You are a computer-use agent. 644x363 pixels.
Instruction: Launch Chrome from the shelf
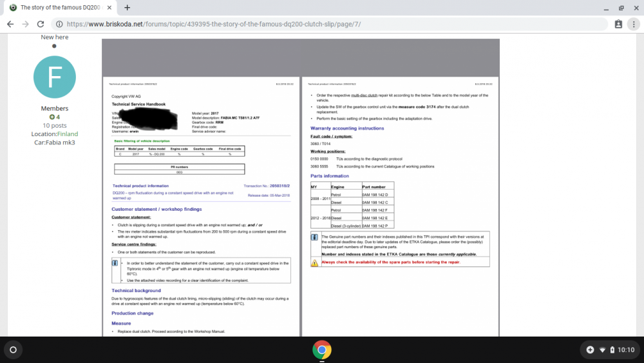coord(322,350)
